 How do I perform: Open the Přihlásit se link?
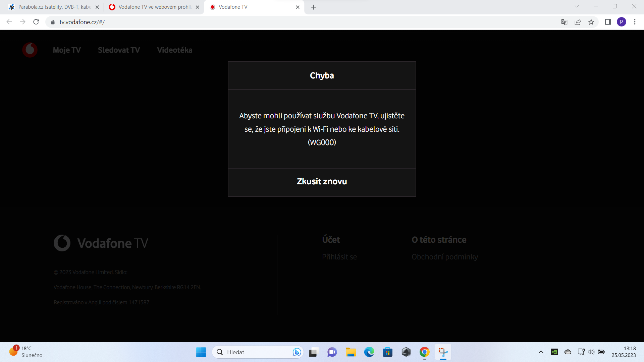pyautogui.click(x=339, y=257)
